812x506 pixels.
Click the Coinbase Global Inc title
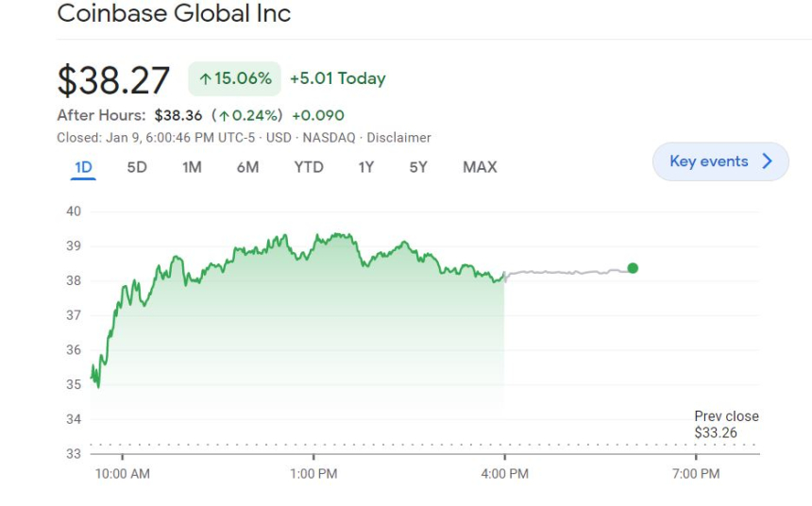(174, 14)
